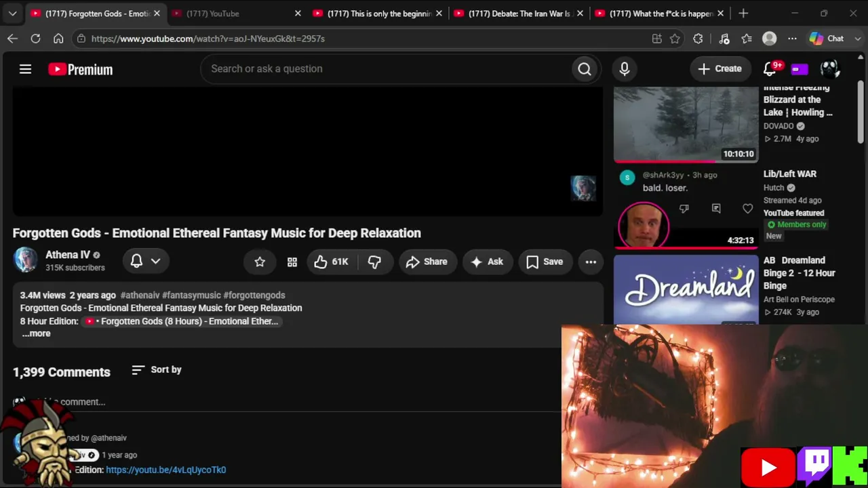Dislike the Forgotten Gods video
868x488 pixels.
pos(374,262)
